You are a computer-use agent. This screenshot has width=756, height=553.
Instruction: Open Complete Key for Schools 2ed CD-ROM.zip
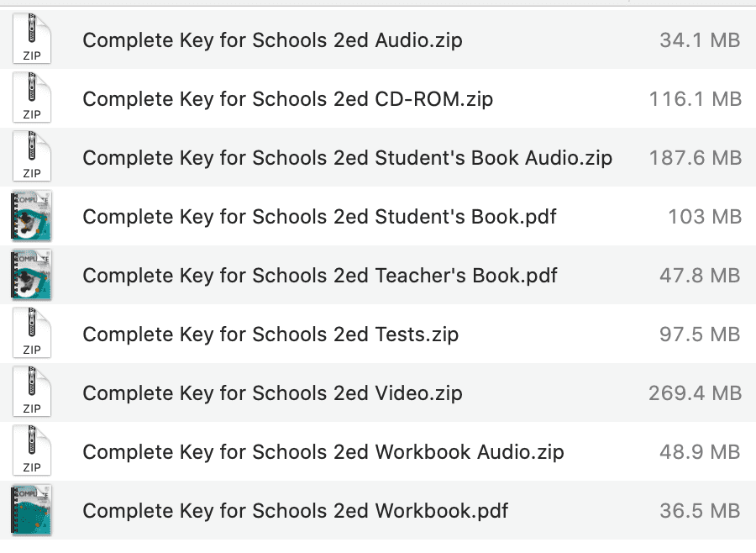[286, 98]
